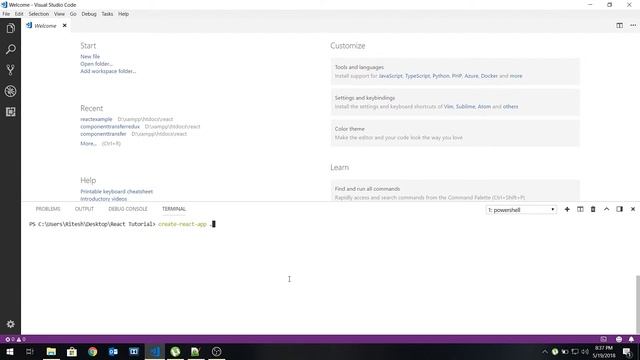Open the Help menu
Viewport: 640px width, 360px height.
coord(123,14)
